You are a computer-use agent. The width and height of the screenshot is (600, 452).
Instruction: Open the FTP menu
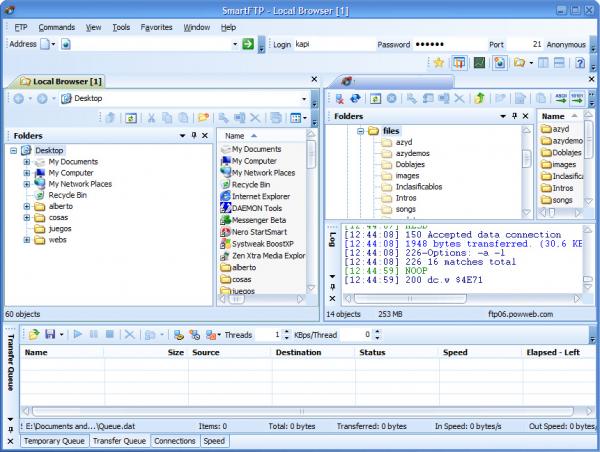click(x=21, y=28)
